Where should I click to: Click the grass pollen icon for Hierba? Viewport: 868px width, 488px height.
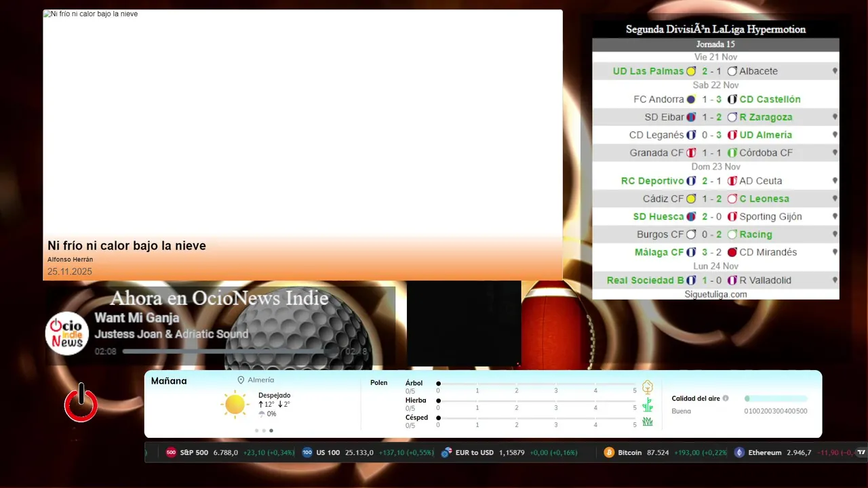648,405
